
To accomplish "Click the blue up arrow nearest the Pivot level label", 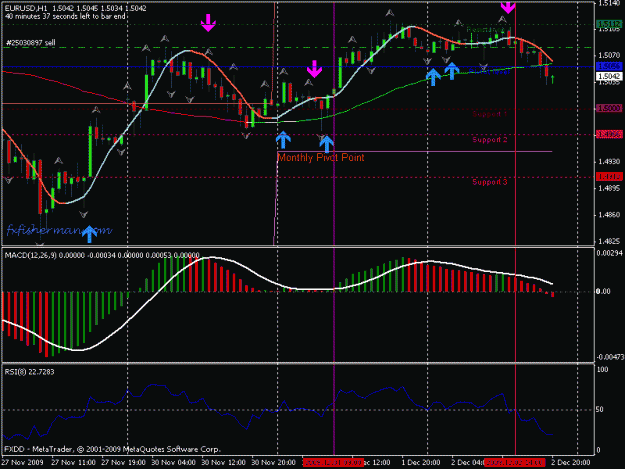I will tap(452, 71).
